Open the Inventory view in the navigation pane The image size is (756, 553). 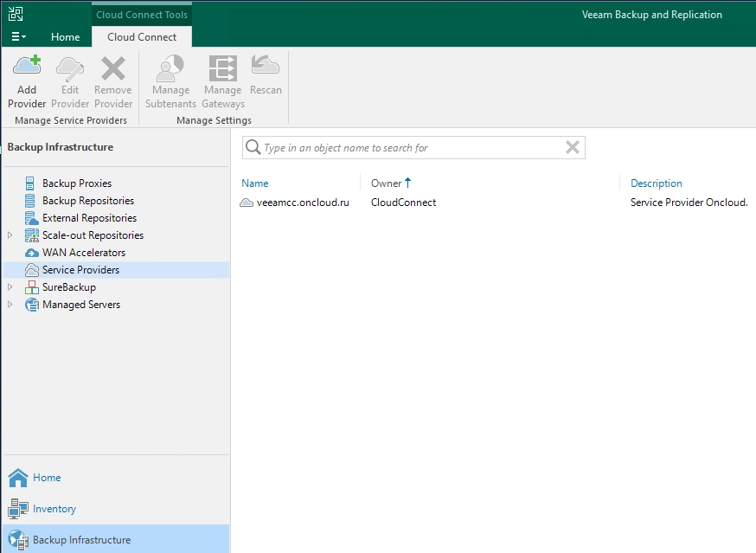pos(54,509)
